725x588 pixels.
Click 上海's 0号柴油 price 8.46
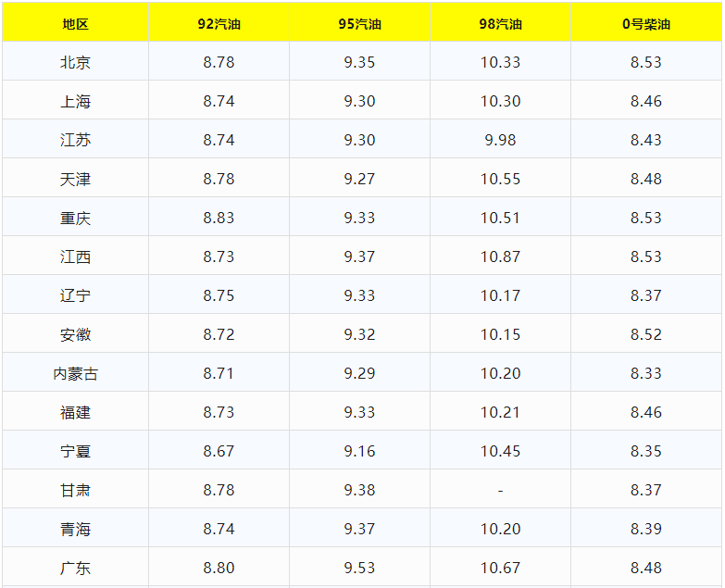click(646, 101)
